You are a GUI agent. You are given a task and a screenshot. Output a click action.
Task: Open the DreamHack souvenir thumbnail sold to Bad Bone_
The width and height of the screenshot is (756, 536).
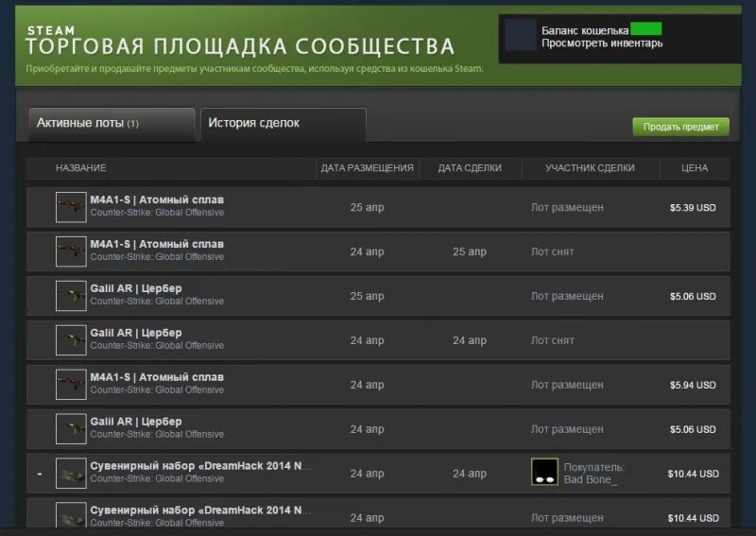pyautogui.click(x=71, y=474)
